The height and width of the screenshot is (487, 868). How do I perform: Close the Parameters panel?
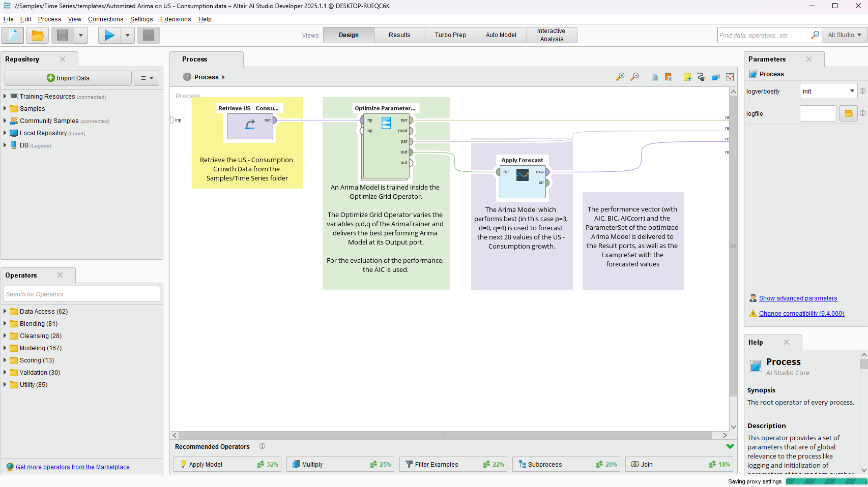809,59
